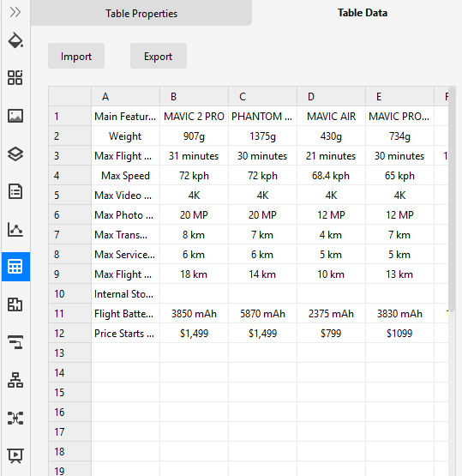Select the 'Main Featur...' cell
462x476 pixels.
[126, 117]
